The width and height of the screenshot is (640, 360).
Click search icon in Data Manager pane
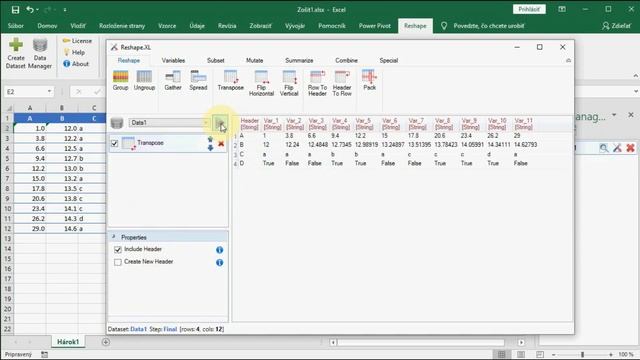[604, 148]
